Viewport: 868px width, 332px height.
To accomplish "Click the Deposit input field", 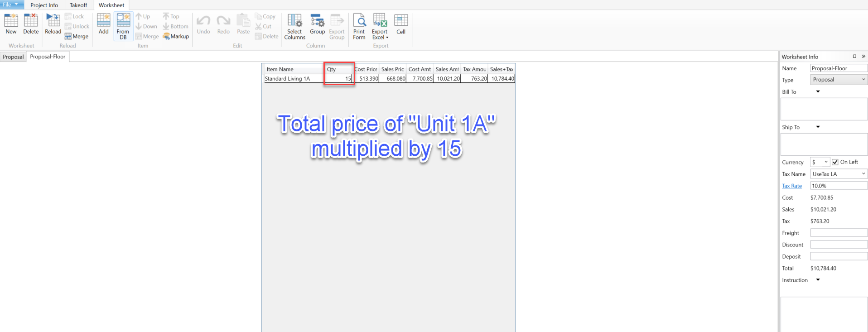I will [839, 256].
